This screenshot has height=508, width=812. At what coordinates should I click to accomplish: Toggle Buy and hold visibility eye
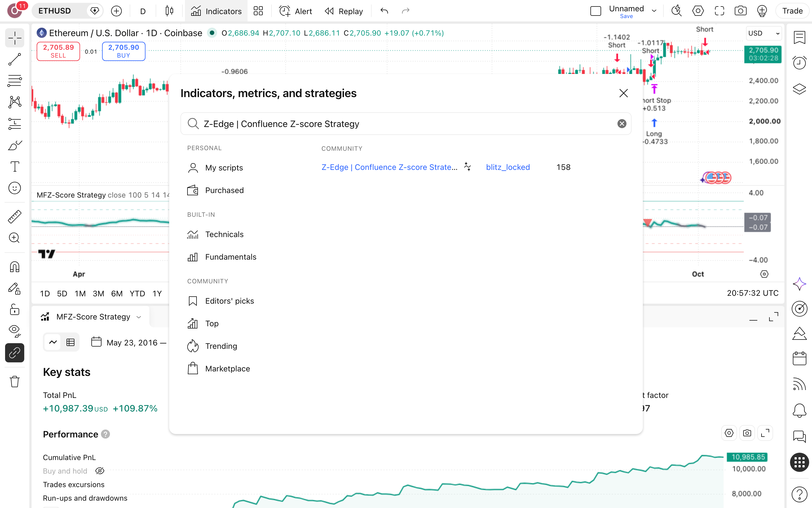click(x=100, y=471)
